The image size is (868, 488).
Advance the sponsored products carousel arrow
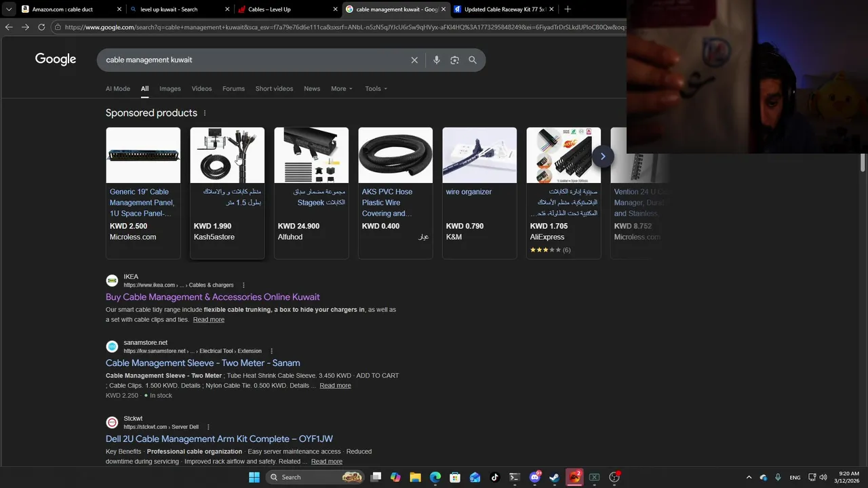click(x=602, y=157)
